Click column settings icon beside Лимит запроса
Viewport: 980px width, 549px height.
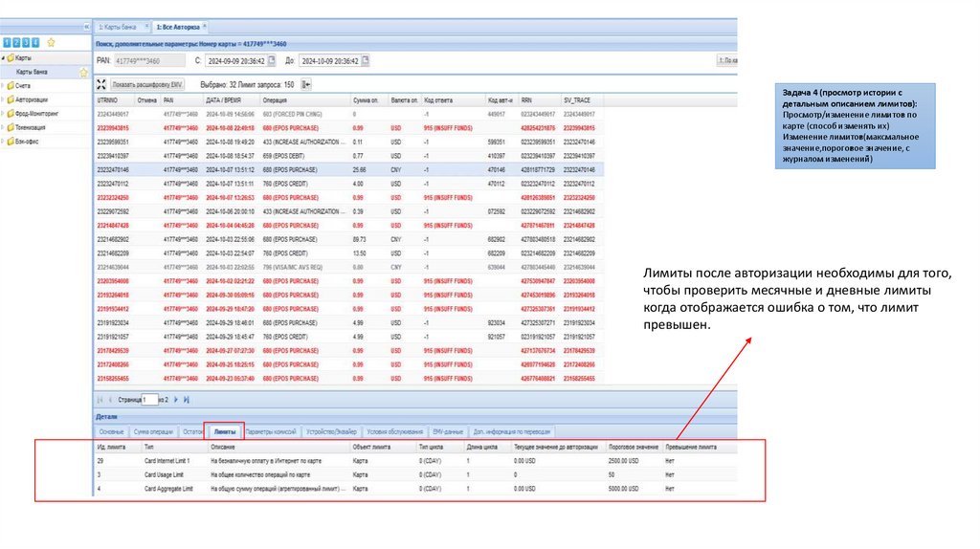305,84
